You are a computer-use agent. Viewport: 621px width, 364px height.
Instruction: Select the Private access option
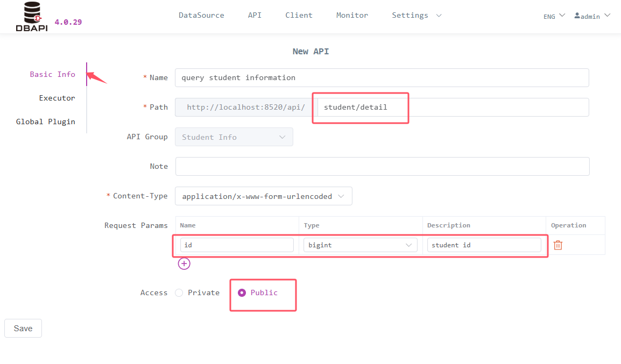(179, 292)
